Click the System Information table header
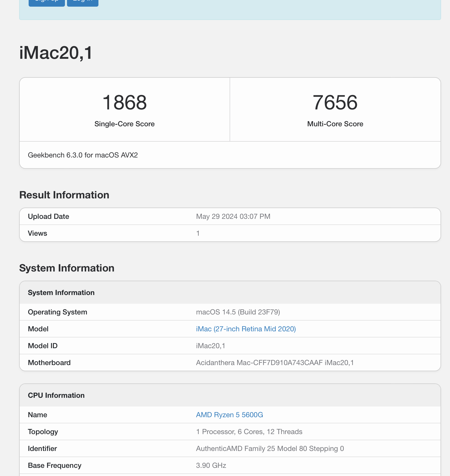 61,293
